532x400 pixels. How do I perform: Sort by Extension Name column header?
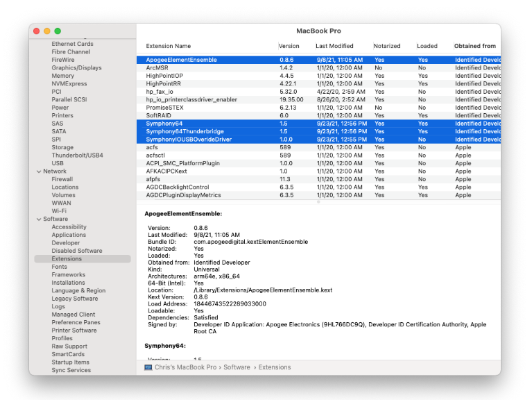(169, 46)
